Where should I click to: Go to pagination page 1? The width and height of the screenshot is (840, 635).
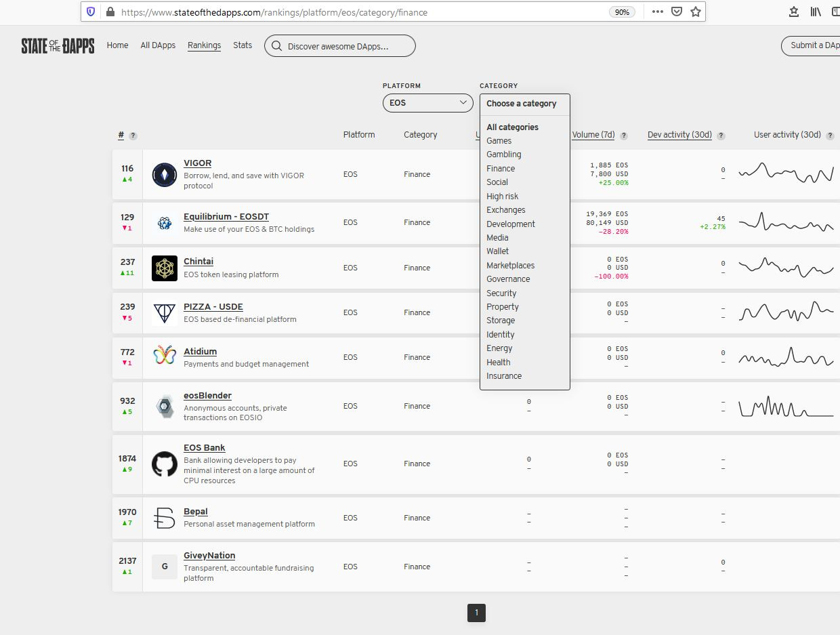pyautogui.click(x=476, y=613)
